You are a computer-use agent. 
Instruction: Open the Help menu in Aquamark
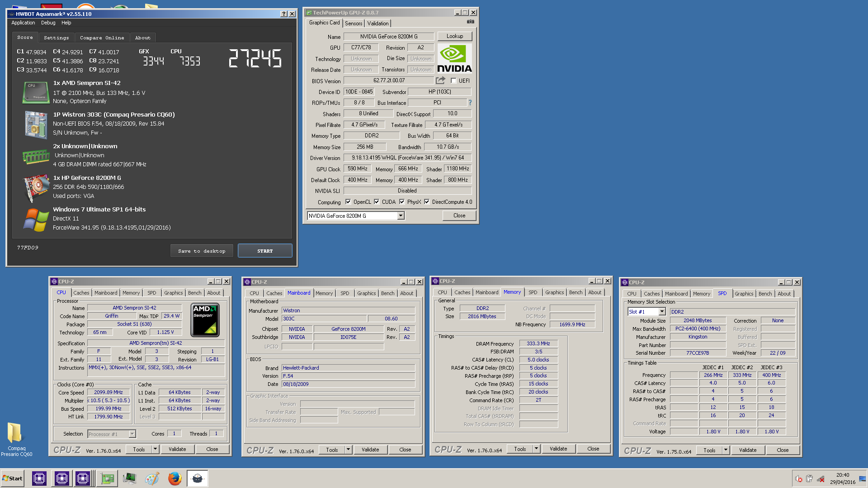coord(66,23)
